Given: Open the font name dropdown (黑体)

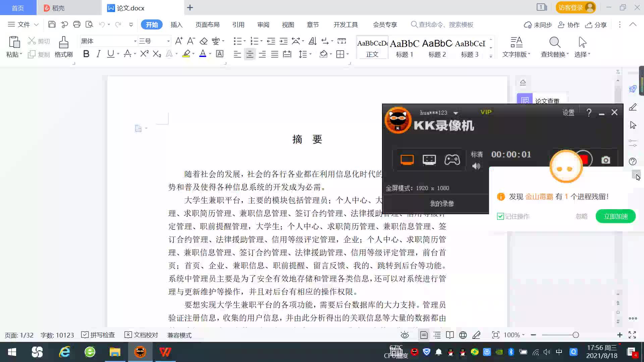Looking at the screenshot, I should pos(135,41).
